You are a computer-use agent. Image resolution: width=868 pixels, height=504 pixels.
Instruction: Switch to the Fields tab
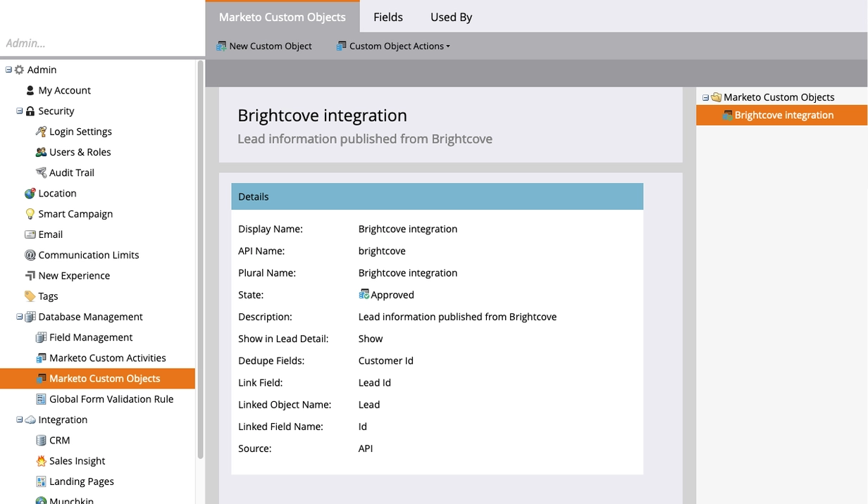click(x=388, y=17)
